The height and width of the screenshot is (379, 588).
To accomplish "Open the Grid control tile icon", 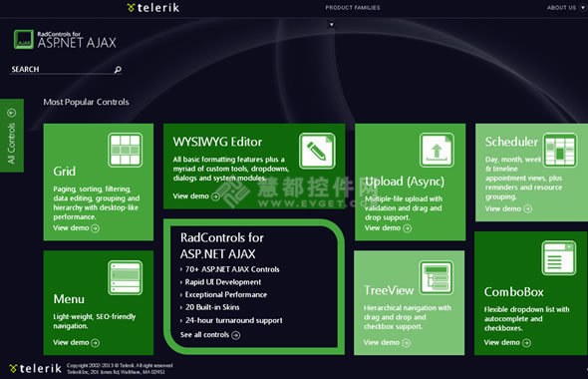I will (x=126, y=150).
